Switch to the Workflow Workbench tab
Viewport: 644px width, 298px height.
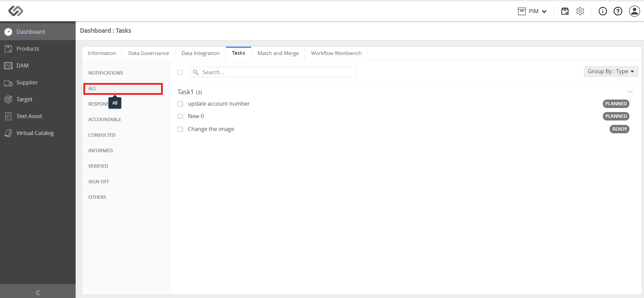tap(336, 53)
